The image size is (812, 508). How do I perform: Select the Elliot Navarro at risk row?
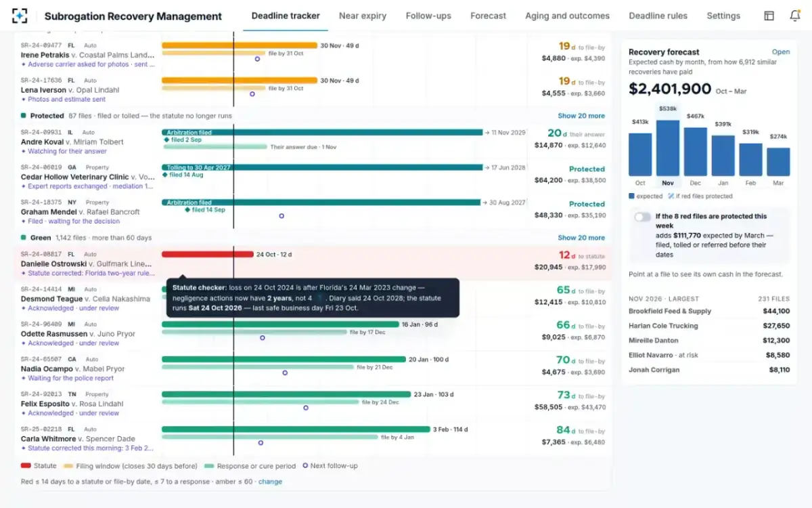[709, 355]
